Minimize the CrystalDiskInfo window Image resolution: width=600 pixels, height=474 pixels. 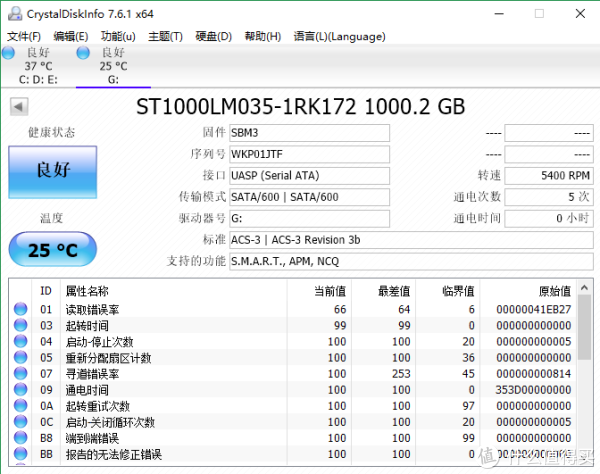coord(499,14)
